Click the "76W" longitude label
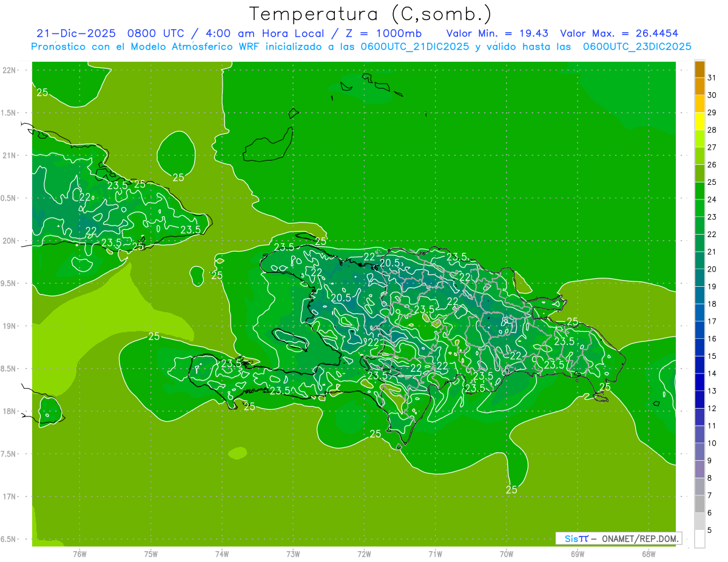The width and height of the screenshot is (728, 562). (x=79, y=554)
